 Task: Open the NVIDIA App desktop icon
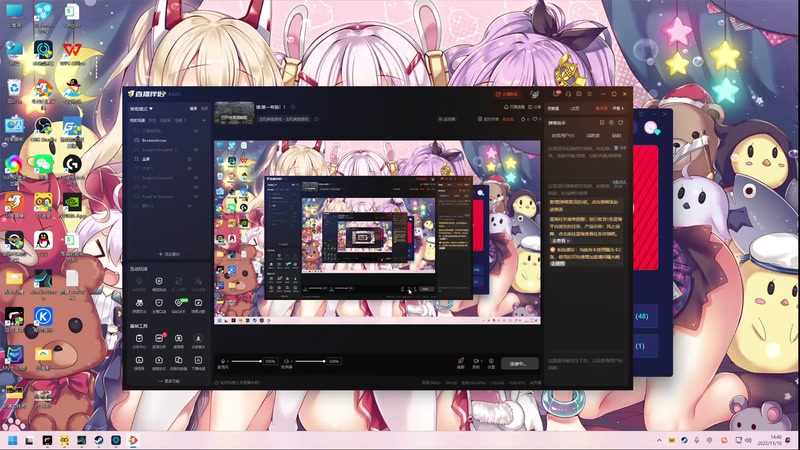(72, 206)
